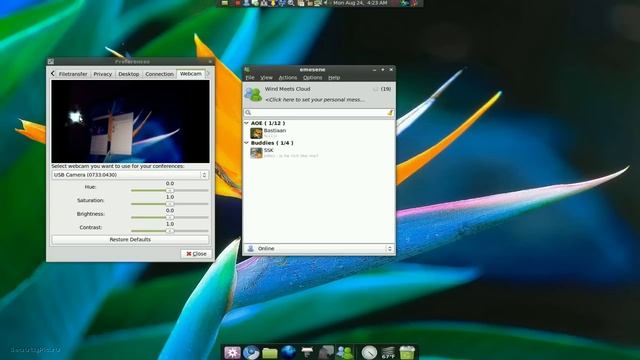Open the analog clock applet in the dock
The image size is (640, 360).
click(369, 352)
